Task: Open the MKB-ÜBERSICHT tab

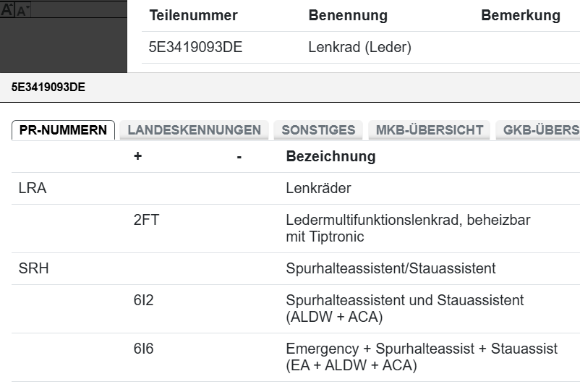Action: [x=430, y=130]
